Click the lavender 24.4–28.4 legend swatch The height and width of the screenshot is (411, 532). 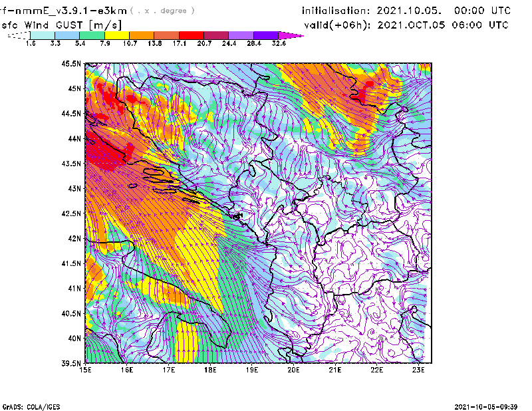(241, 35)
